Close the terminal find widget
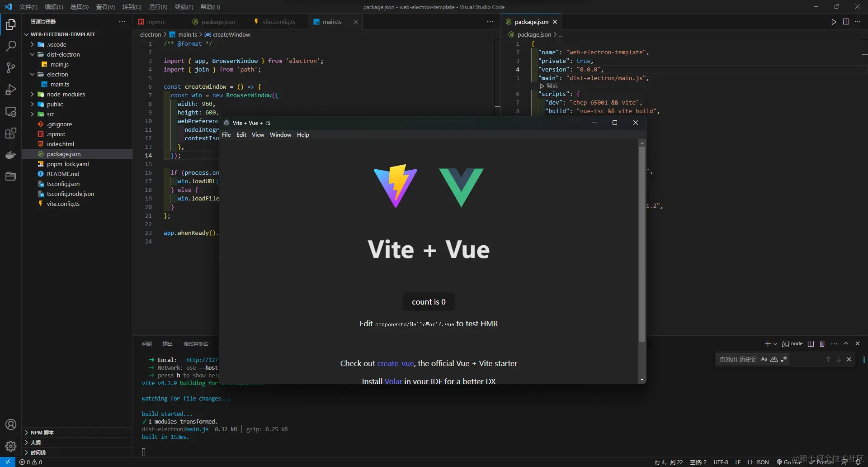 (849, 359)
